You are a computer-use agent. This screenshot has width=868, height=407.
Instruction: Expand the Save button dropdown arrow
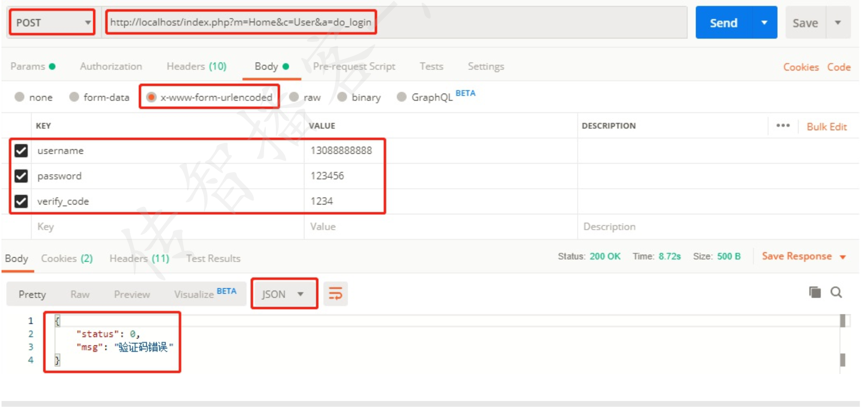(837, 23)
